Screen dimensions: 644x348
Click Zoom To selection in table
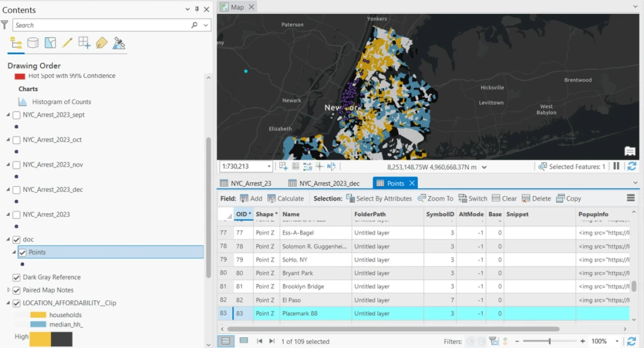click(x=435, y=198)
